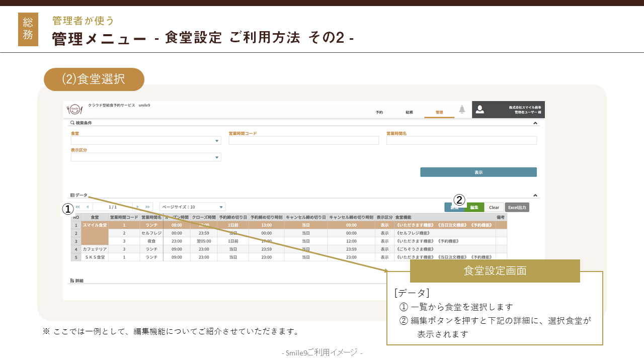Switch to the 管理 tab

point(439,113)
